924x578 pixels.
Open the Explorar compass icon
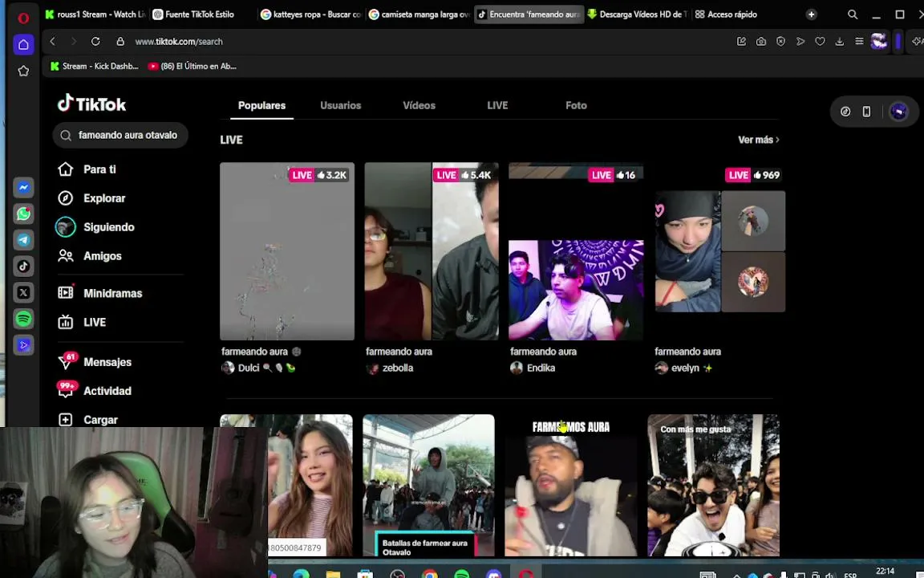pos(66,198)
